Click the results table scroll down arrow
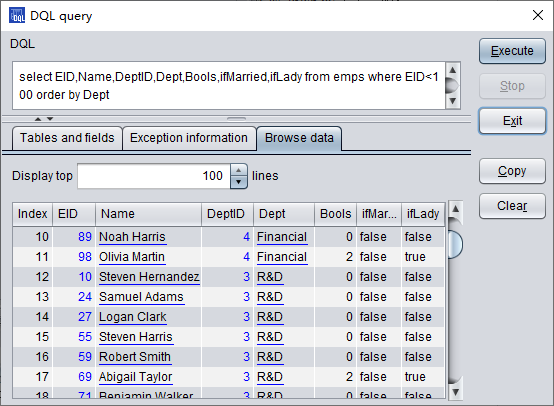The height and width of the screenshot is (406, 554). pos(455,392)
